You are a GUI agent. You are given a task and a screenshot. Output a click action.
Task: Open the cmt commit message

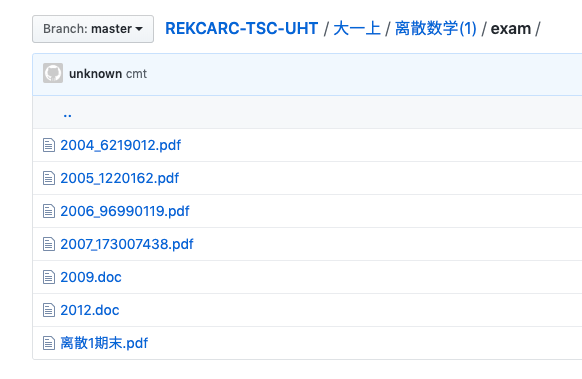click(x=136, y=73)
